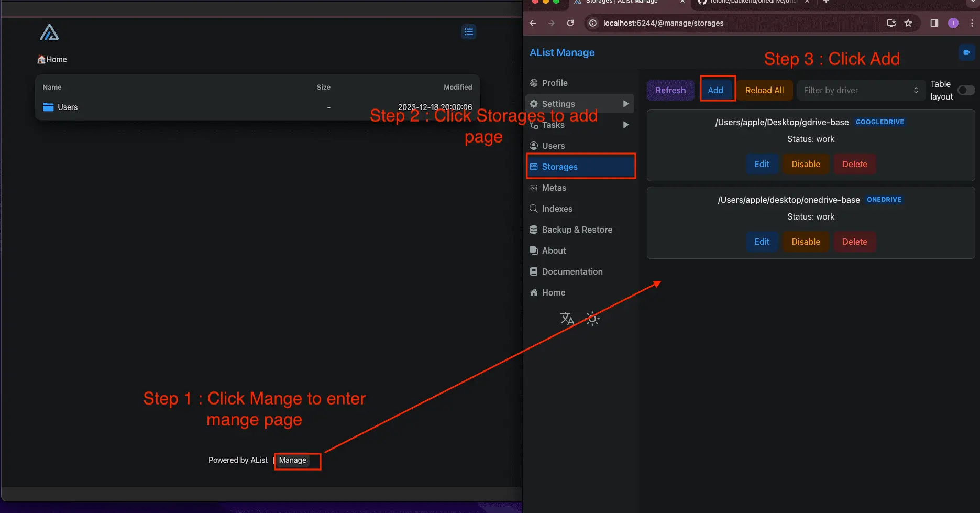This screenshot has height=513, width=980.
Task: Click the AList Manage title
Action: coord(562,52)
